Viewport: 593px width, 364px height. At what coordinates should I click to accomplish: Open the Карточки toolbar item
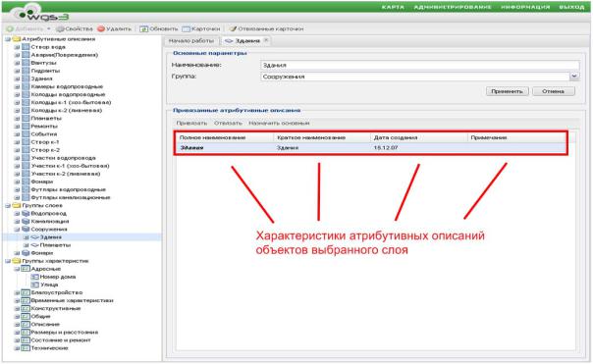pos(201,28)
